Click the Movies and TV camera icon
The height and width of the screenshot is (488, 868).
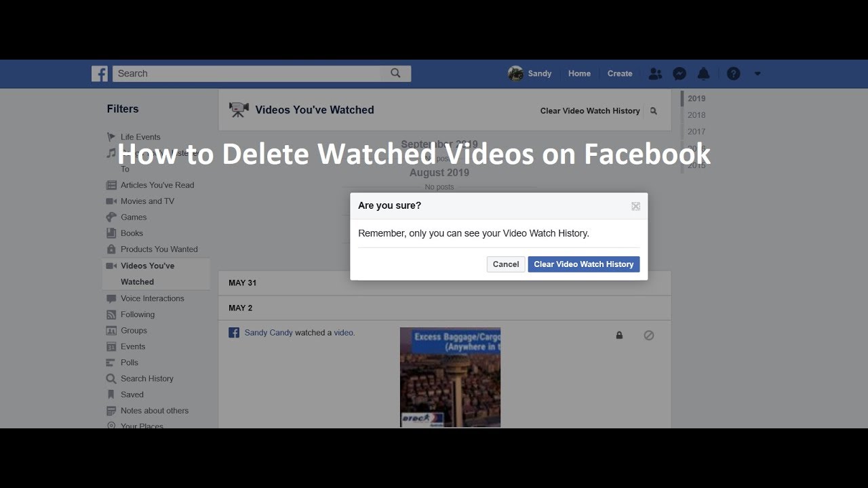click(x=111, y=201)
